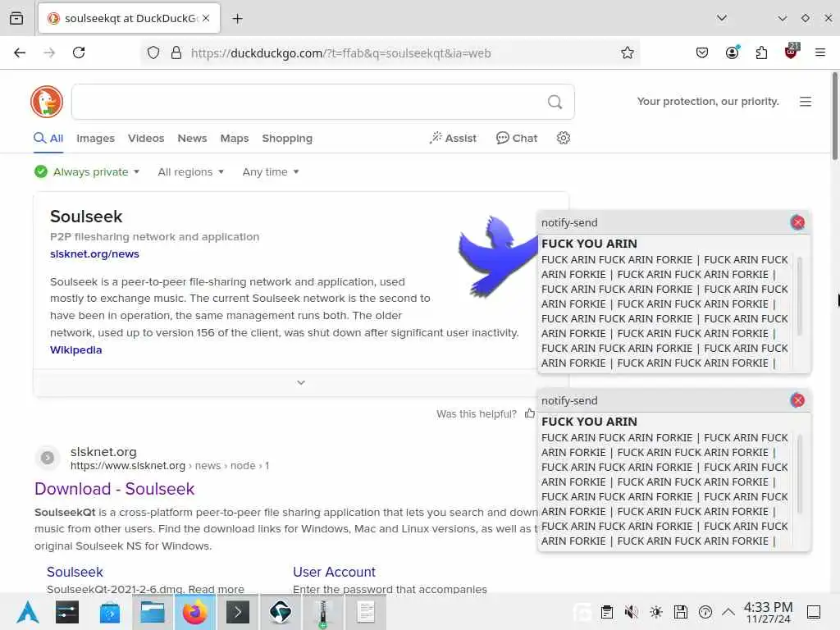
Task: Click the lower notification's scrollbar
Action: 799,473
